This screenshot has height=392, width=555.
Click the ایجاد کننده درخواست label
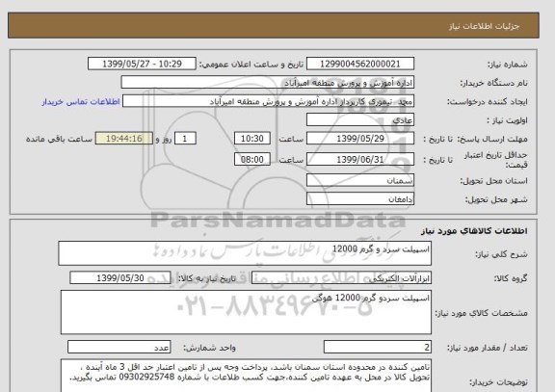click(x=487, y=102)
